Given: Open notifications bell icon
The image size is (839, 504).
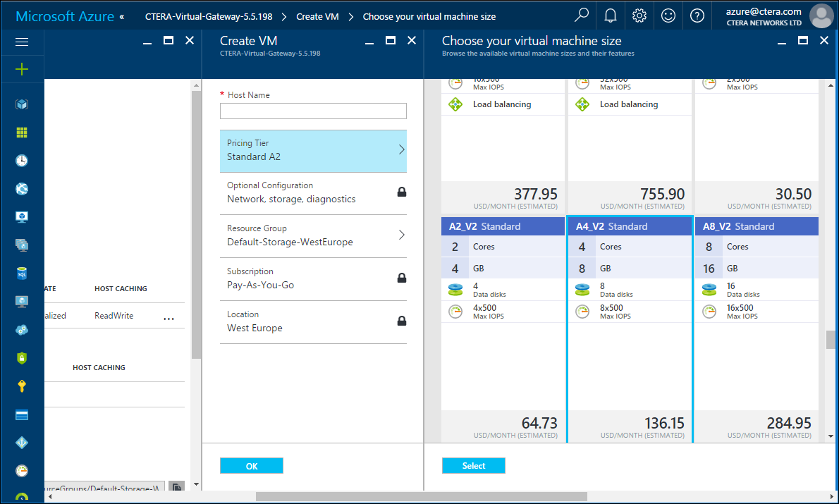Looking at the screenshot, I should (611, 16).
